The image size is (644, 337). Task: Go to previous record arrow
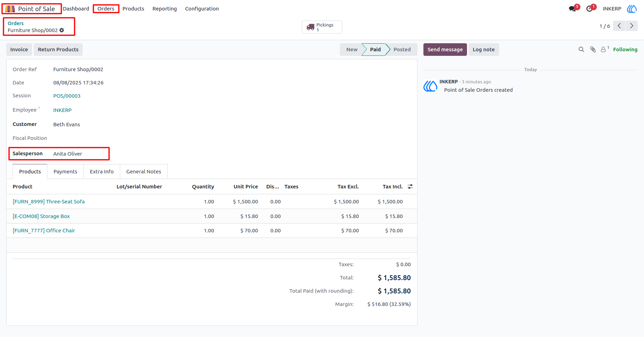click(619, 26)
